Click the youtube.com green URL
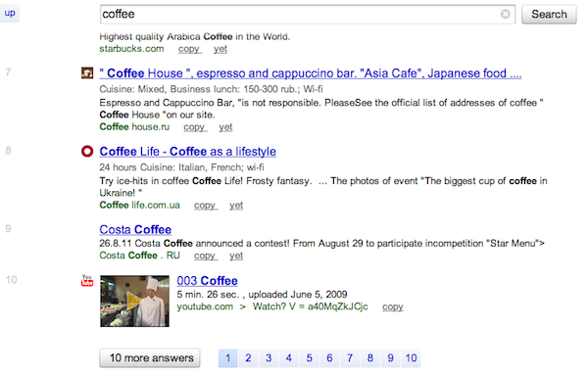 pos(205,306)
